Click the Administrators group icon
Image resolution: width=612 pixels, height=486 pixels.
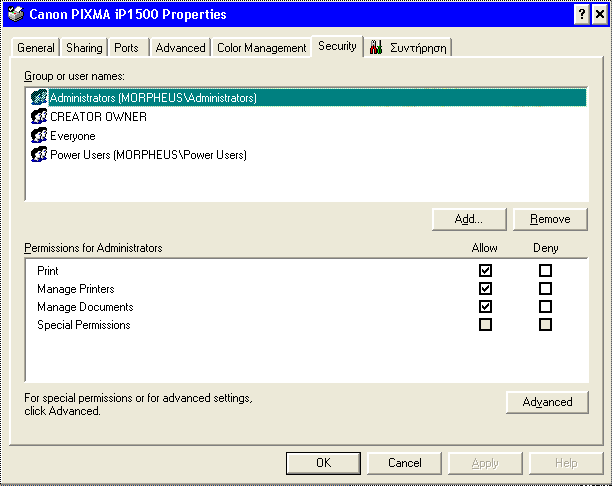click(39, 97)
